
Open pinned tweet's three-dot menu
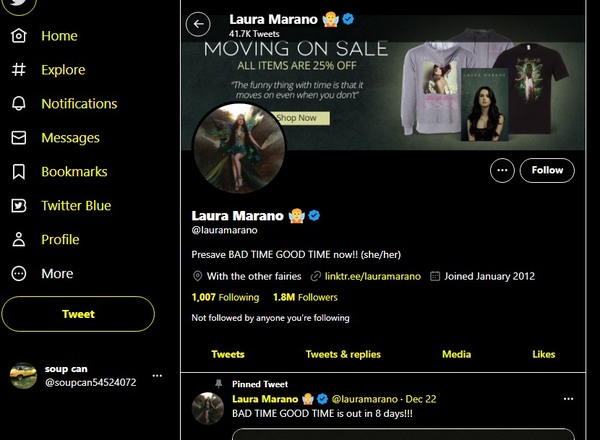(569, 399)
